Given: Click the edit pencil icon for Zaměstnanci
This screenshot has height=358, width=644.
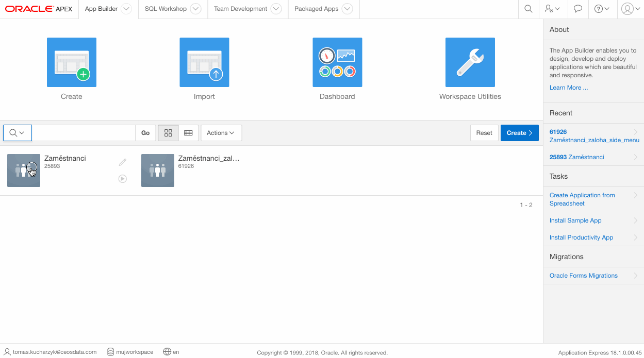Looking at the screenshot, I should [122, 162].
